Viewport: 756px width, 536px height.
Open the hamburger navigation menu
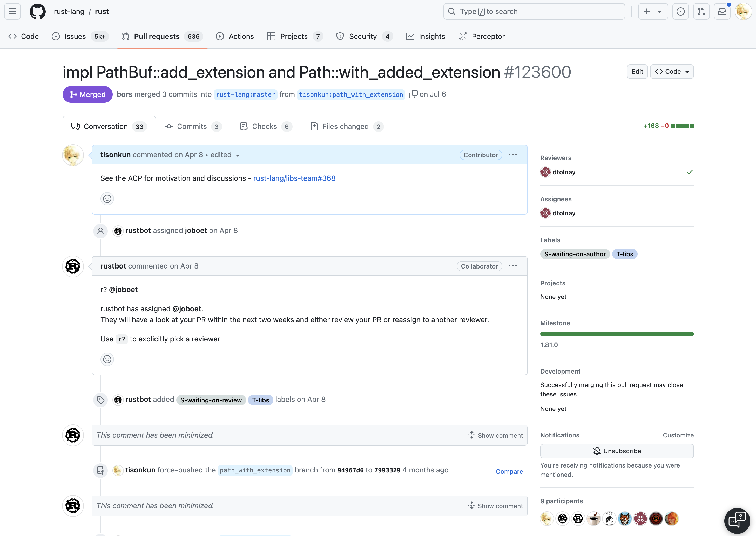pos(12,12)
